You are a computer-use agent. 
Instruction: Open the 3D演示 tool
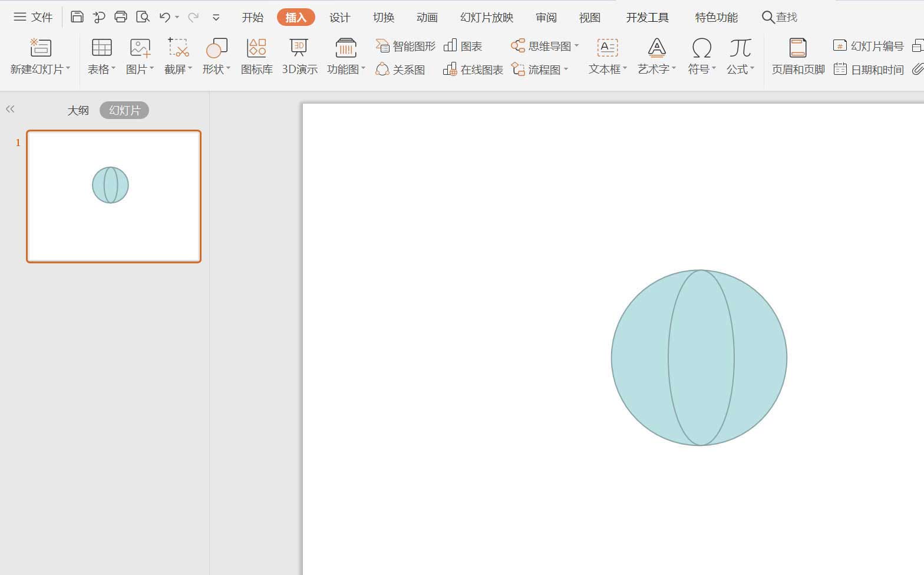(x=299, y=57)
